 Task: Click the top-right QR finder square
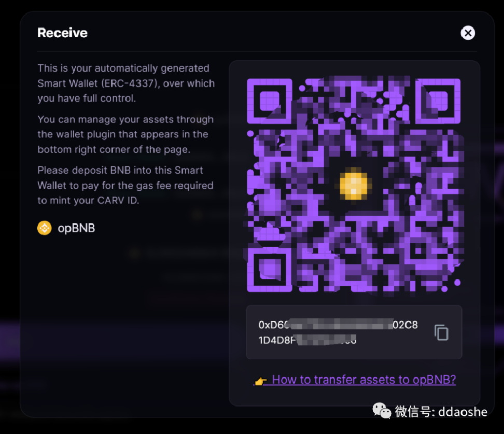pyautogui.click(x=438, y=101)
